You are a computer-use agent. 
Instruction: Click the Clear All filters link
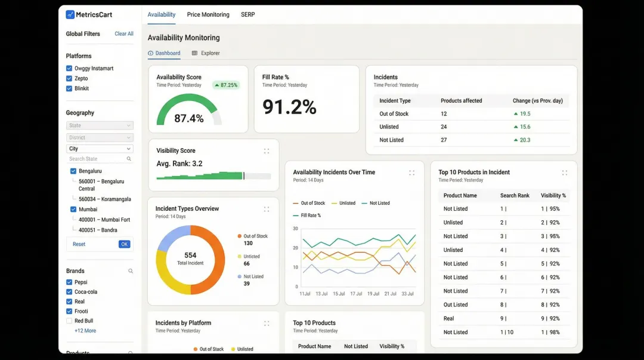pos(123,33)
